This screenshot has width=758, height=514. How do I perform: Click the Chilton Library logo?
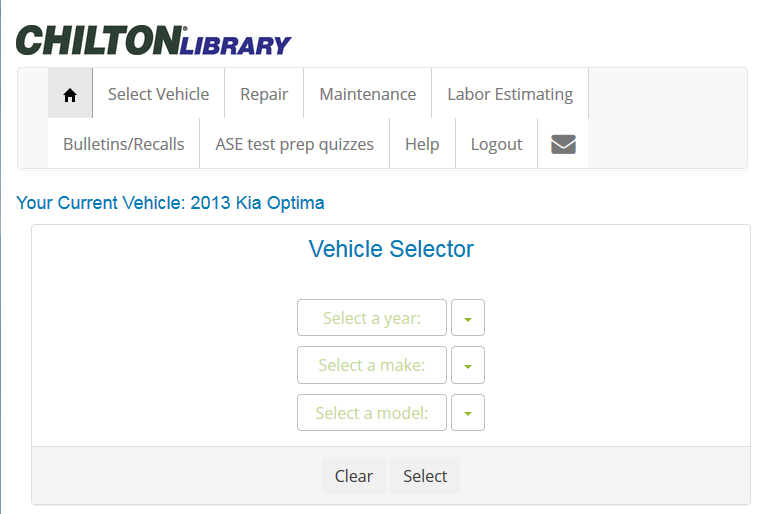click(153, 40)
